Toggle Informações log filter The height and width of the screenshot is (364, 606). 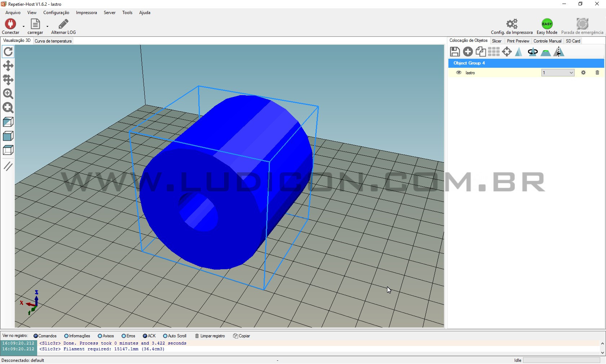click(77, 336)
